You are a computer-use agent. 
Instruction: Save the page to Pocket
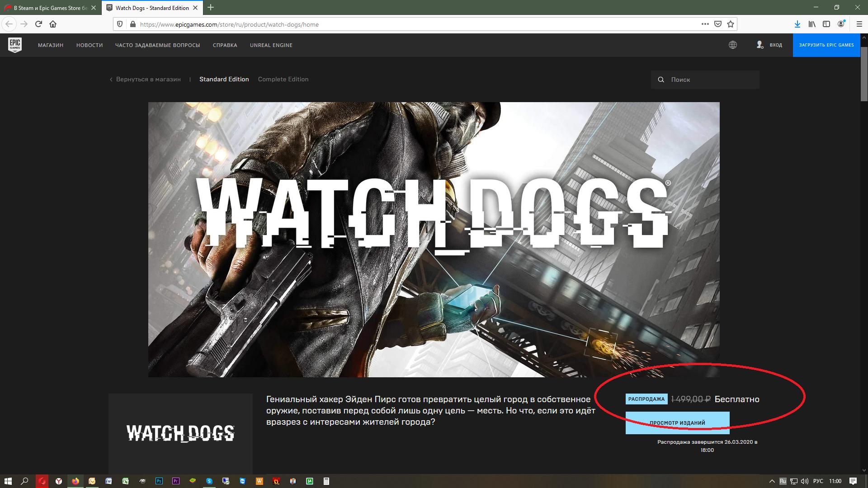pyautogui.click(x=718, y=24)
